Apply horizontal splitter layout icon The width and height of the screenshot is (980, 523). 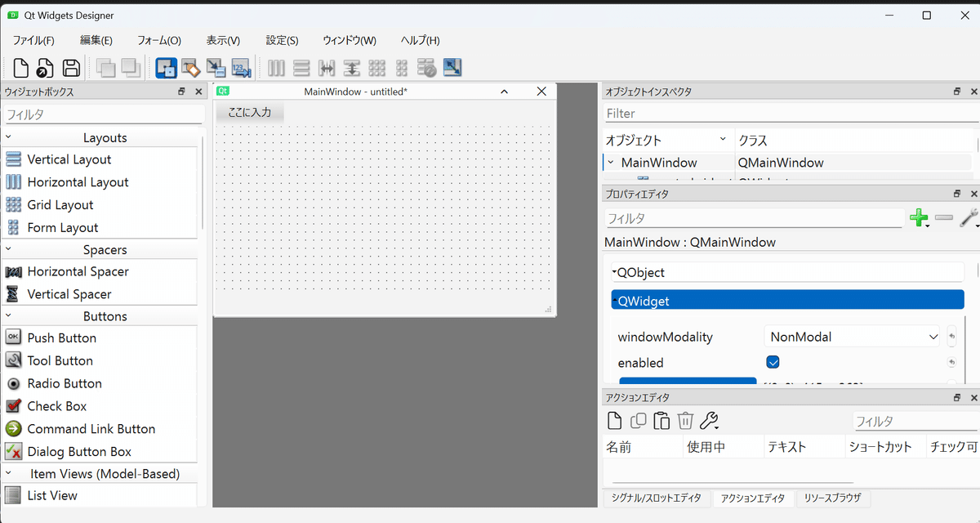327,68
